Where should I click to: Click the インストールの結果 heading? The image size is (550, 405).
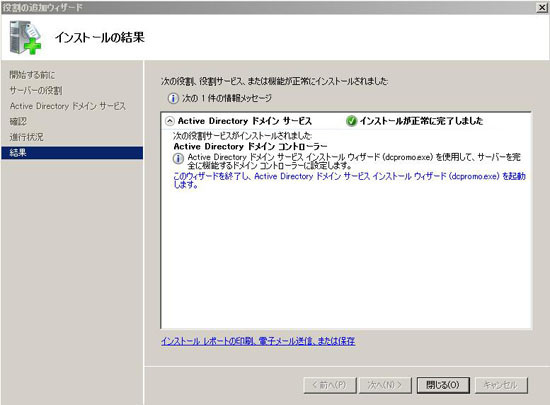(x=100, y=38)
